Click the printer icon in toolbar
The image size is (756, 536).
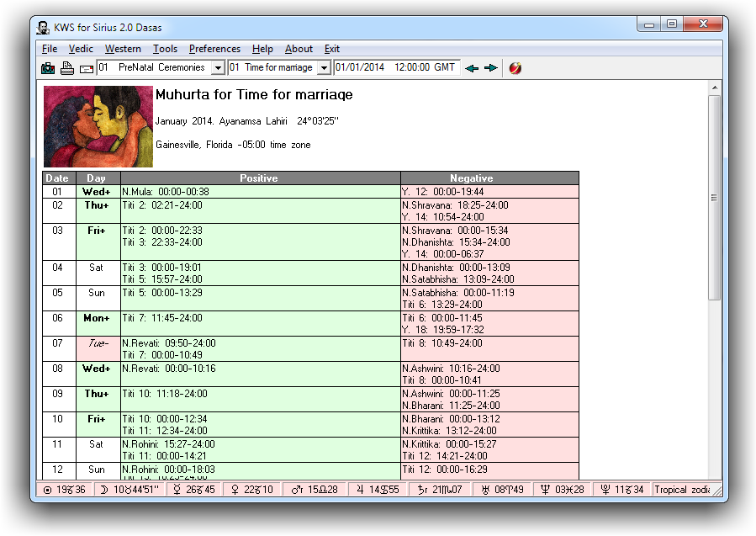click(68, 68)
